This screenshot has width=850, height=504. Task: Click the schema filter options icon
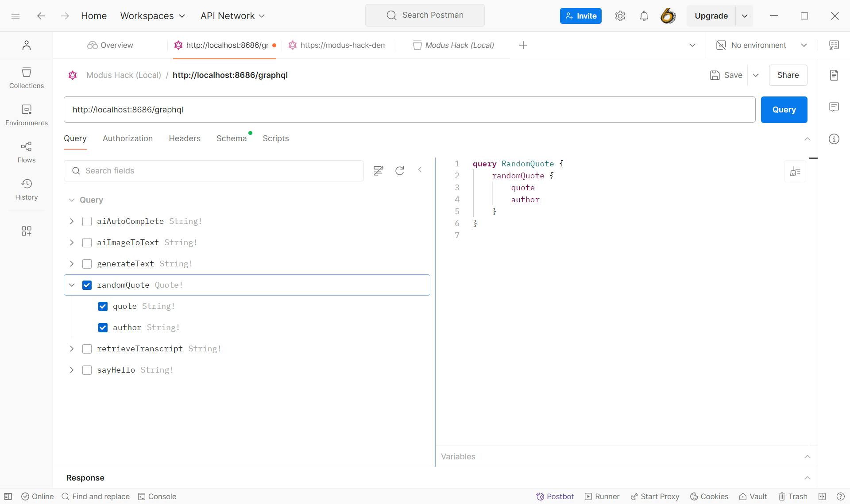[378, 171]
